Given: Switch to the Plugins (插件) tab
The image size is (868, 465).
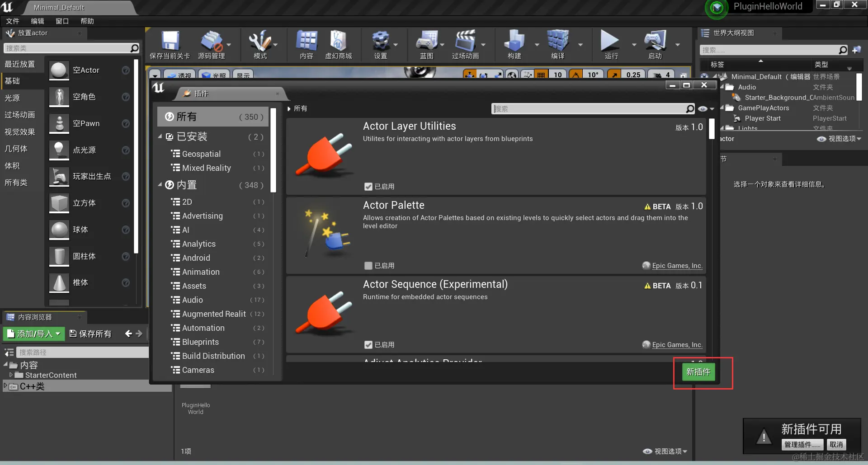Looking at the screenshot, I should pos(231,94).
